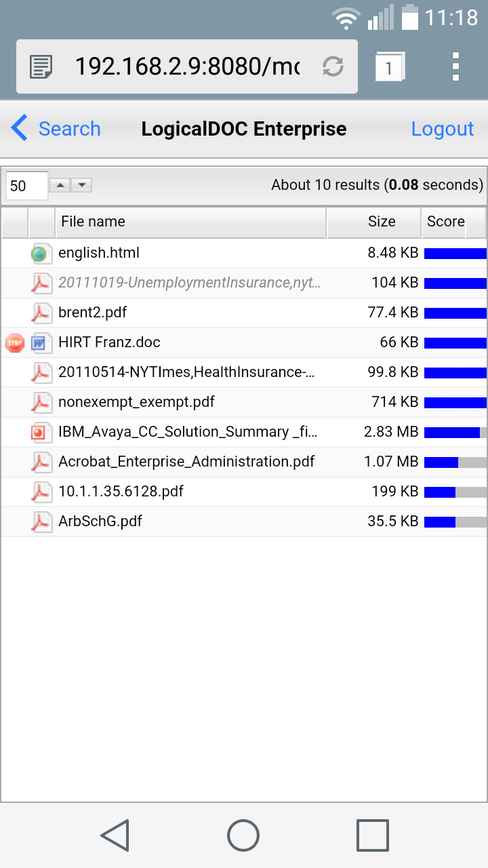Sort results by the Score column header

[x=445, y=222]
